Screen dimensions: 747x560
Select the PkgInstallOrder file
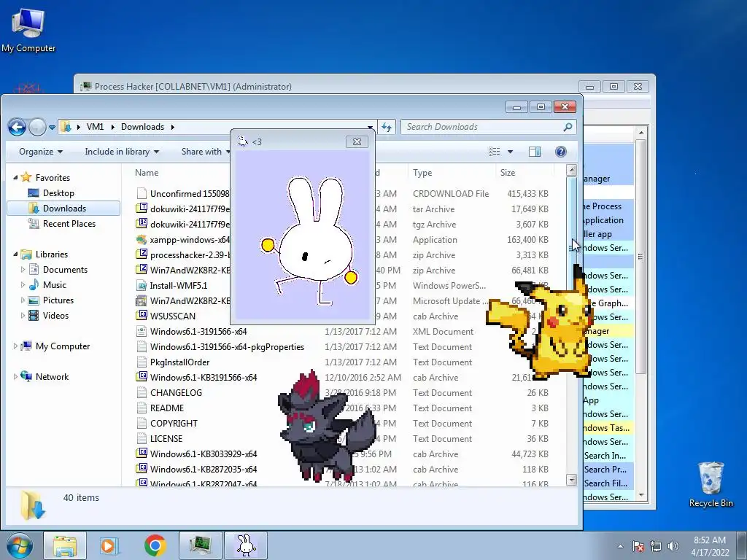(x=179, y=362)
